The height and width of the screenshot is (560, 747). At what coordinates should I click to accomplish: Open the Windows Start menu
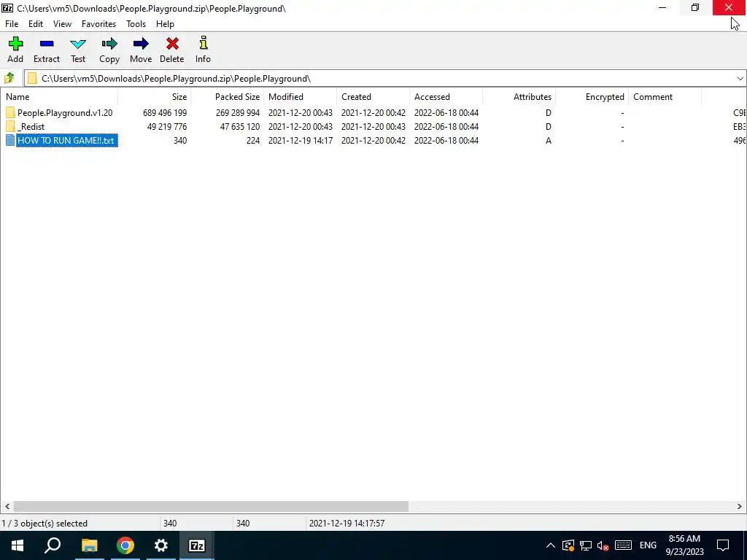click(x=18, y=545)
